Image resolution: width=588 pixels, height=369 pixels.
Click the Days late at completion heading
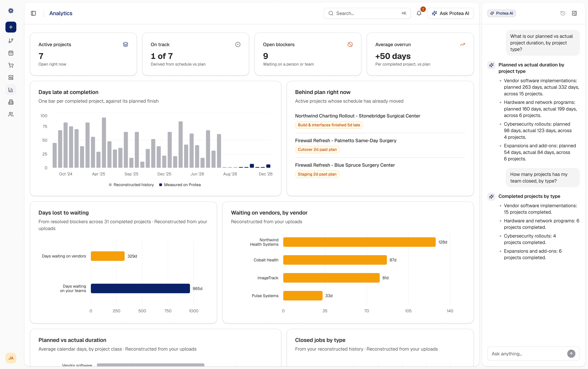[68, 92]
